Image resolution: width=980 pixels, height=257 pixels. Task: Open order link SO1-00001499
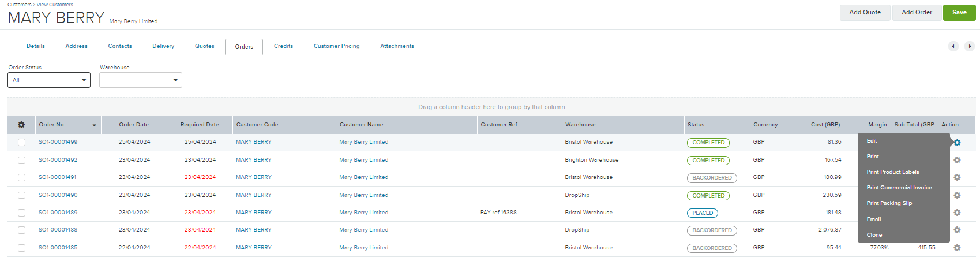[x=58, y=142]
